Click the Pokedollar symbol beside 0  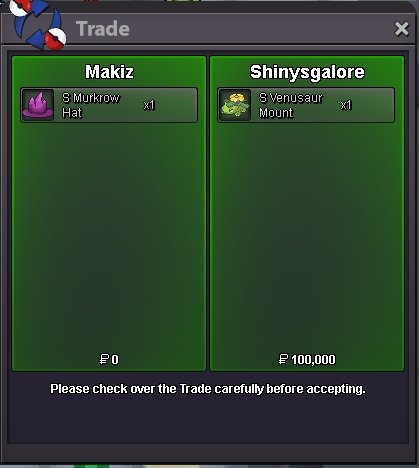pos(104,359)
